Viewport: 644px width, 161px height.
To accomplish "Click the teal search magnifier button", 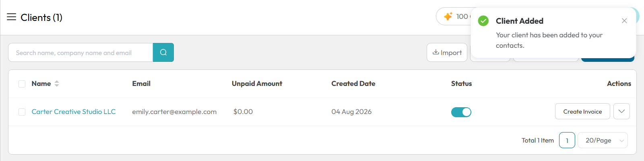I will coord(163,52).
